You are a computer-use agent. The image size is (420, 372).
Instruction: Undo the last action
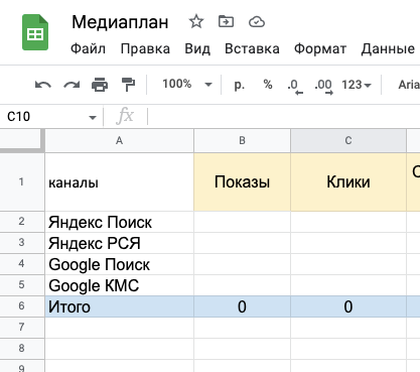click(x=43, y=85)
